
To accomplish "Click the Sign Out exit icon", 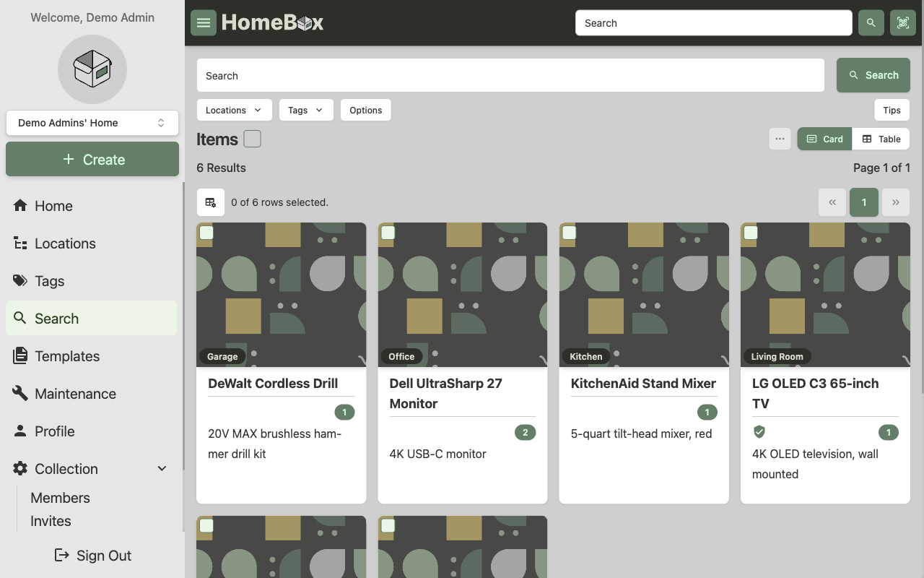I will point(62,555).
